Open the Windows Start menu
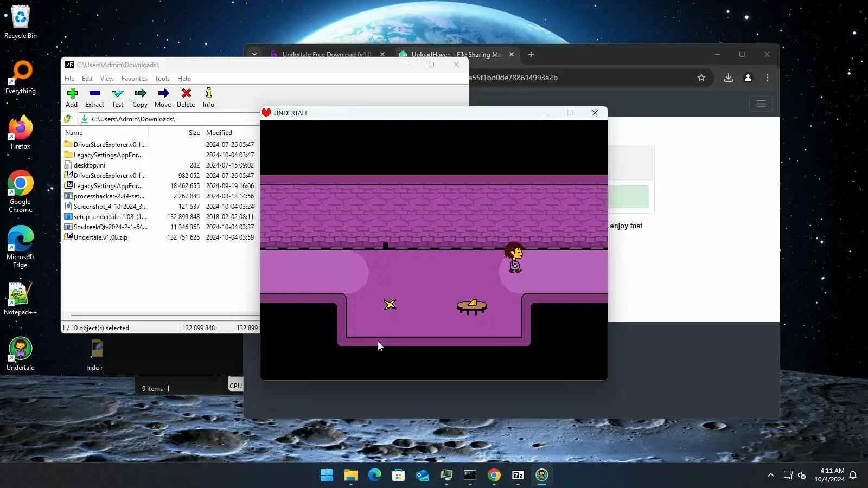The width and height of the screenshot is (868, 488). click(327, 476)
